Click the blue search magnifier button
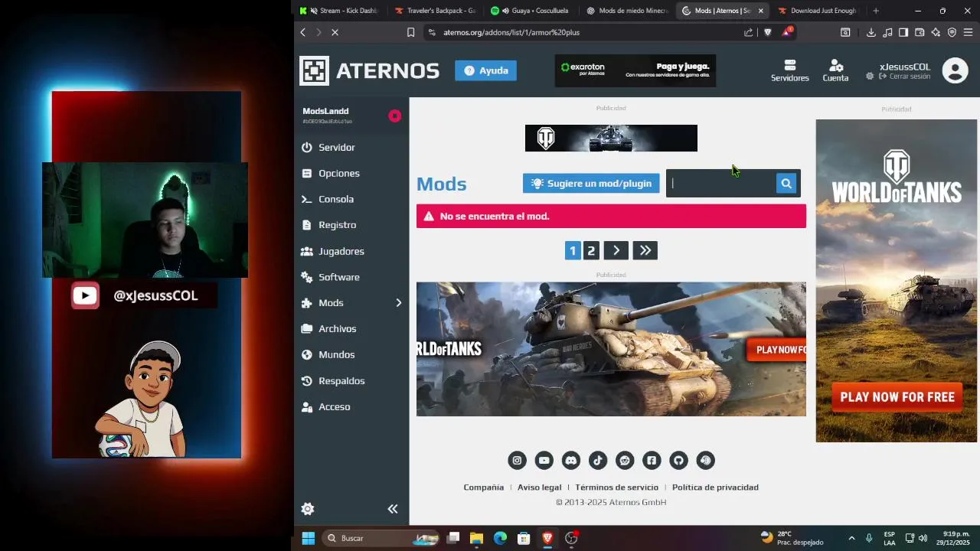This screenshot has height=551, width=980. point(786,183)
